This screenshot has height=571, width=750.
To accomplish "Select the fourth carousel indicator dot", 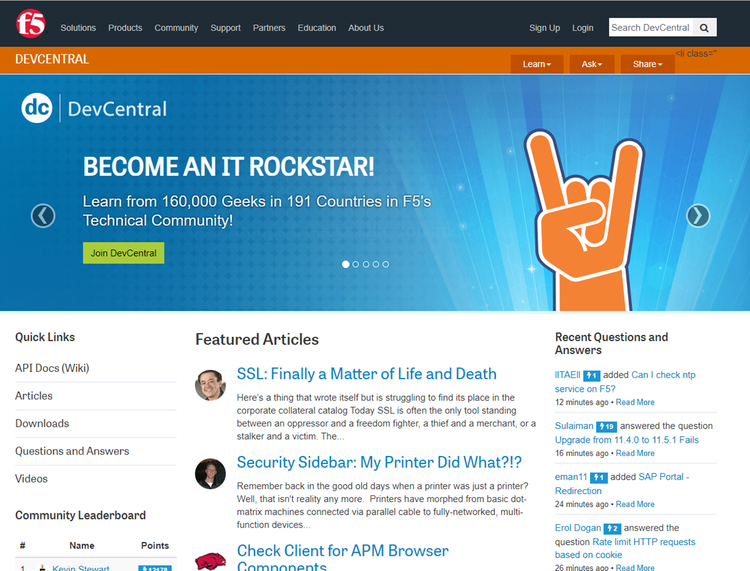I will [376, 264].
